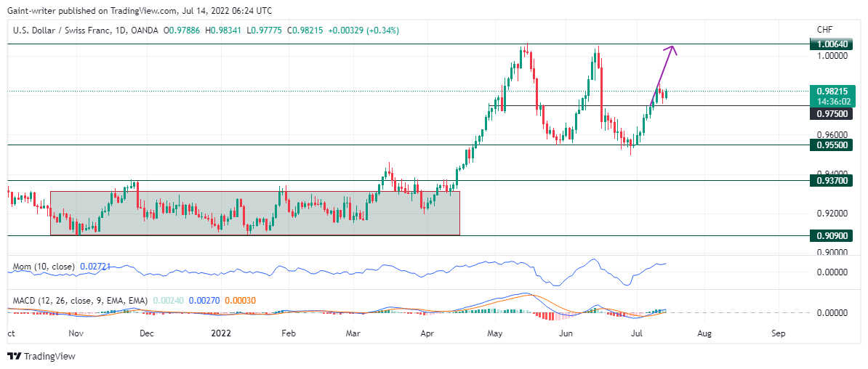Click the Momentum value 0.02721
This screenshot has width=868, height=369.
click(x=94, y=267)
